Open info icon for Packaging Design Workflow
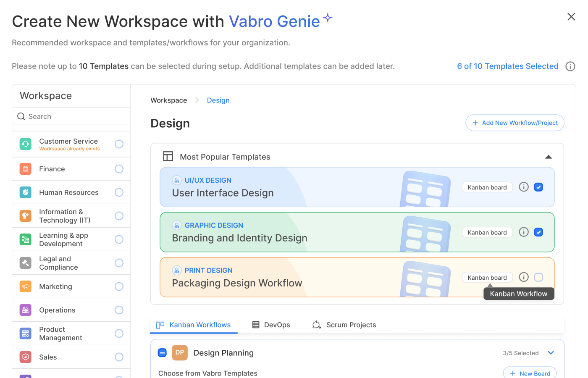588x378 pixels. pos(523,277)
